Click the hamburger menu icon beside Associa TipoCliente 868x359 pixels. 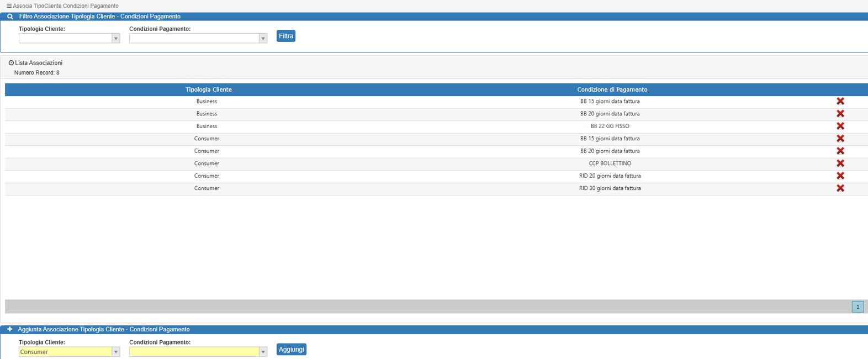[x=9, y=6]
